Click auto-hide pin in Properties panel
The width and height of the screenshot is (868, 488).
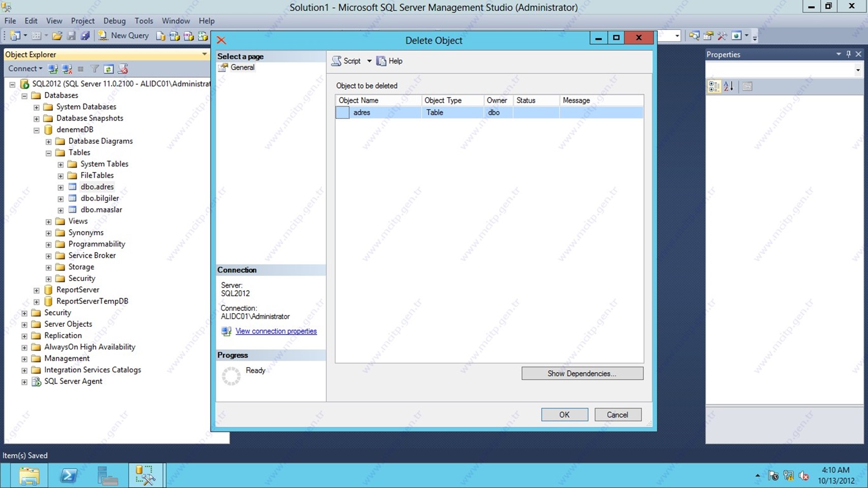848,54
